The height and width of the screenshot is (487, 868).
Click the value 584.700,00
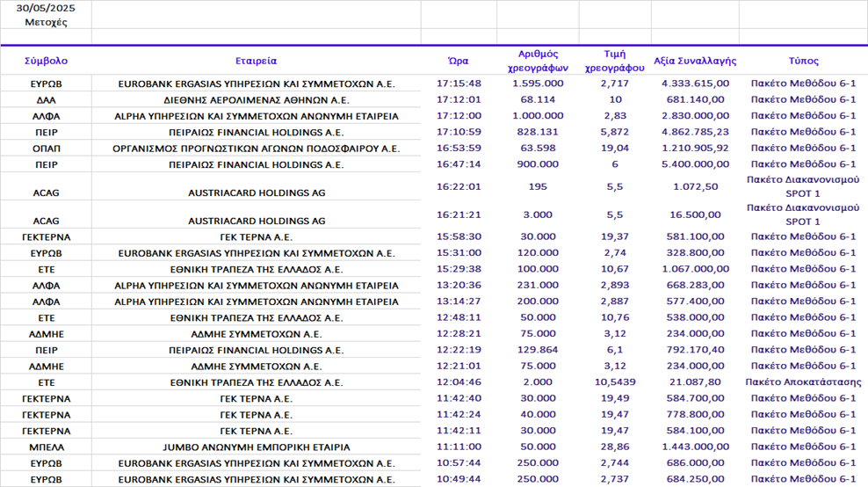pyautogui.click(x=695, y=398)
